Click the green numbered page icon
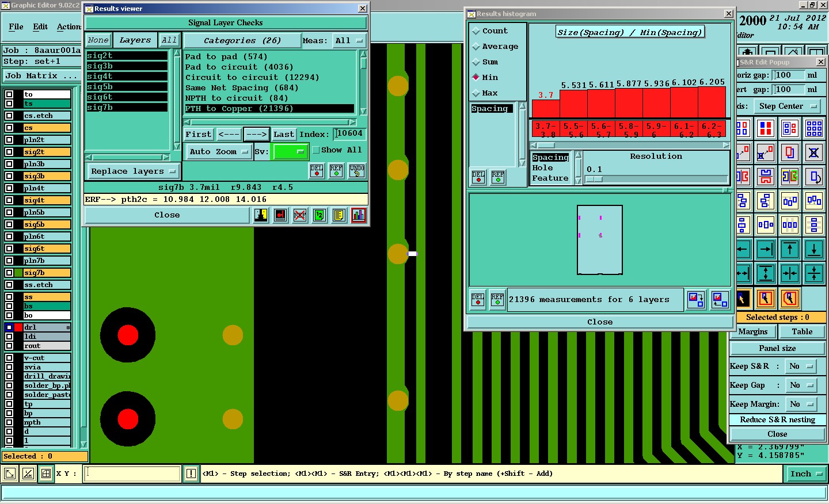The image size is (829, 504). pos(320,215)
